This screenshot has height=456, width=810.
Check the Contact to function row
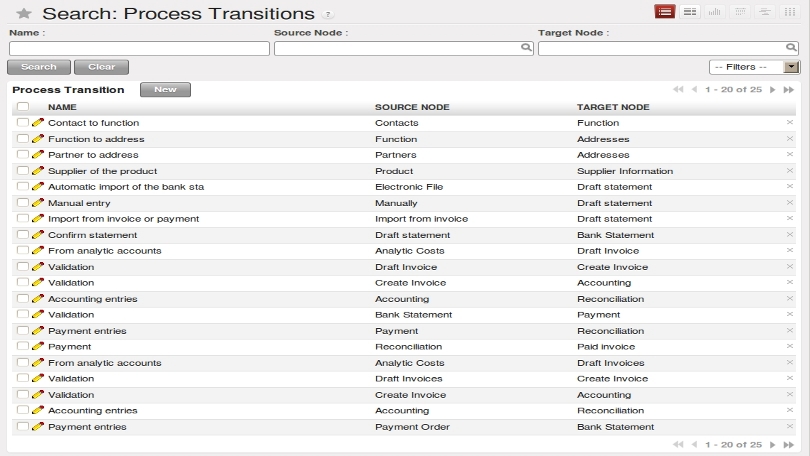(23, 122)
